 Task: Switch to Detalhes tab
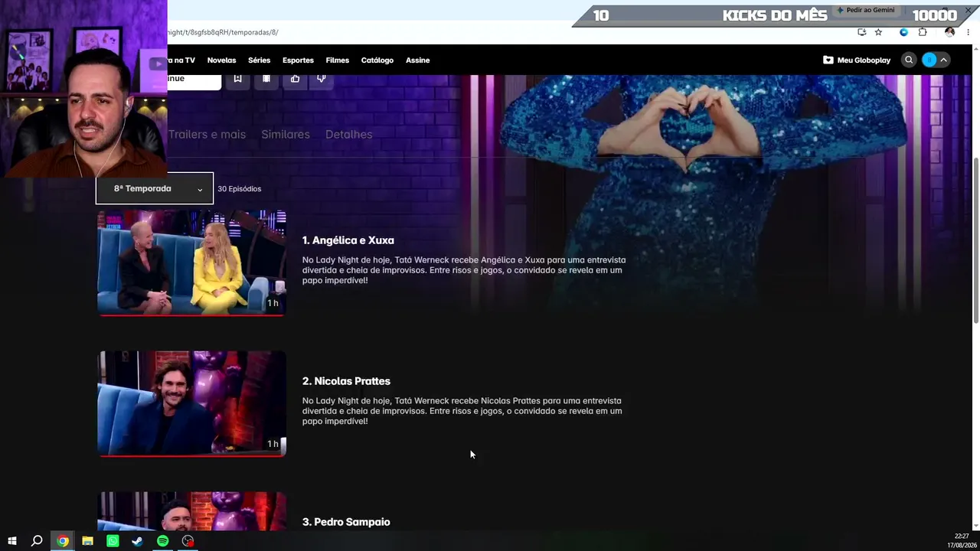tap(348, 134)
